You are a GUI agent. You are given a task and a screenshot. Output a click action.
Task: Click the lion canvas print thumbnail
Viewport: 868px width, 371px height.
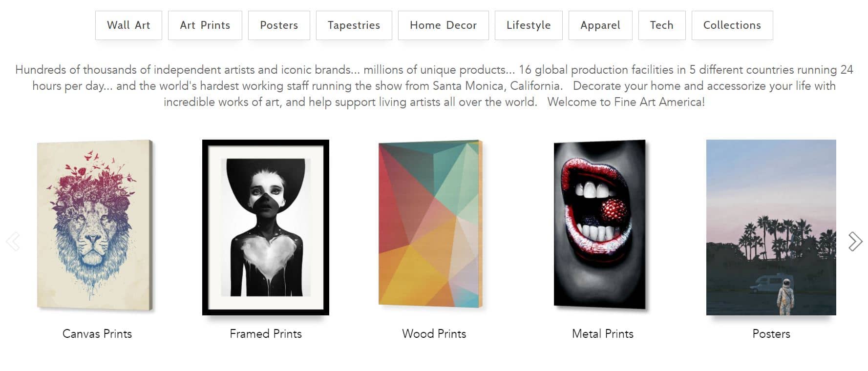click(x=96, y=226)
